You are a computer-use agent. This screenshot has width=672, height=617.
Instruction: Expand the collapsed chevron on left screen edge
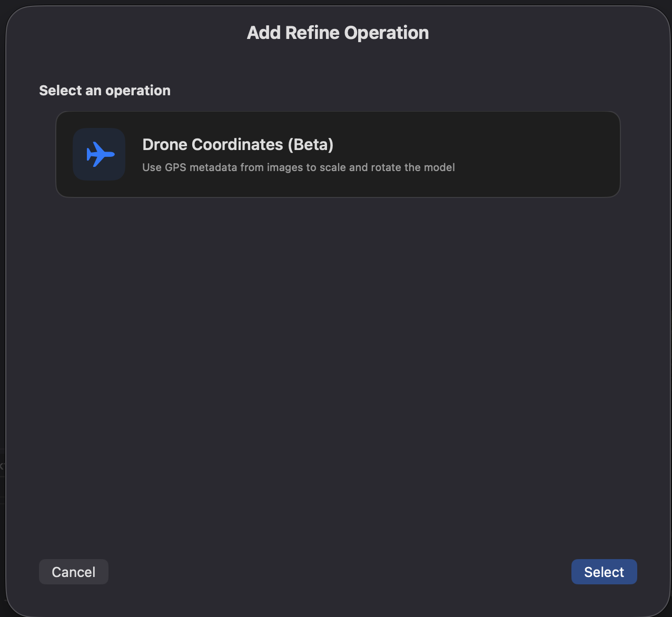[x=2, y=465]
